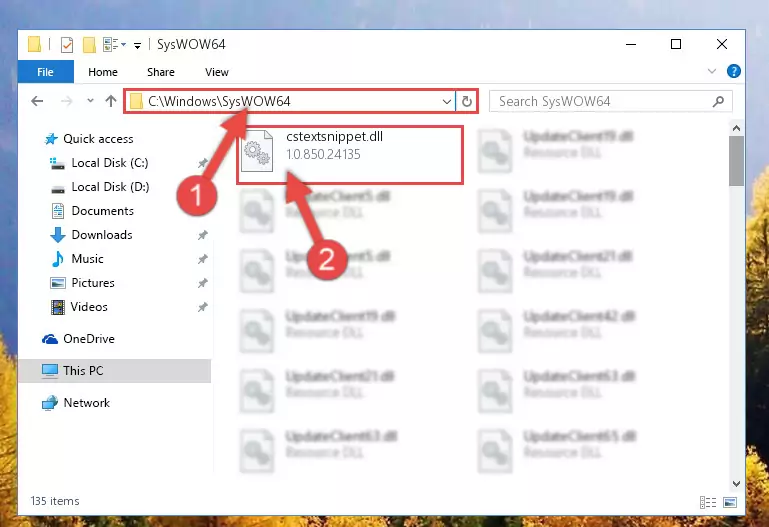
Task: Go back with the Back arrow
Action: (x=37, y=101)
